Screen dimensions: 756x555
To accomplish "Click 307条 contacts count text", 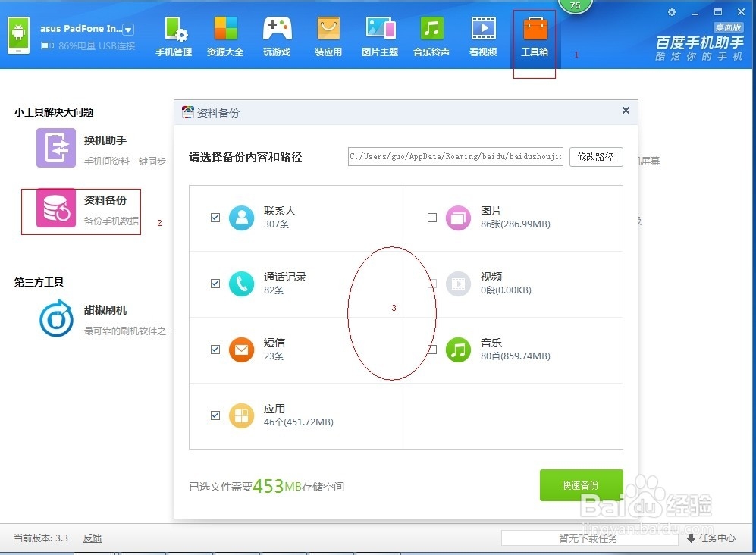I will [276, 224].
